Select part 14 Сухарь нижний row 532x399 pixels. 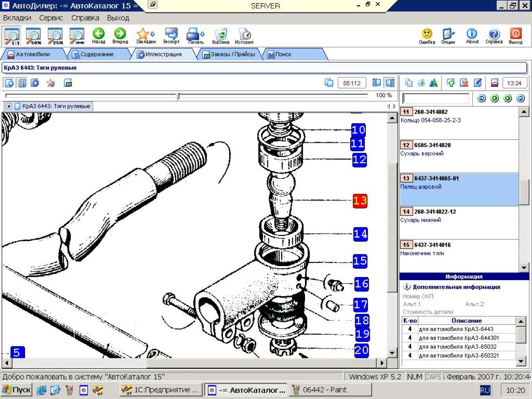click(x=459, y=223)
